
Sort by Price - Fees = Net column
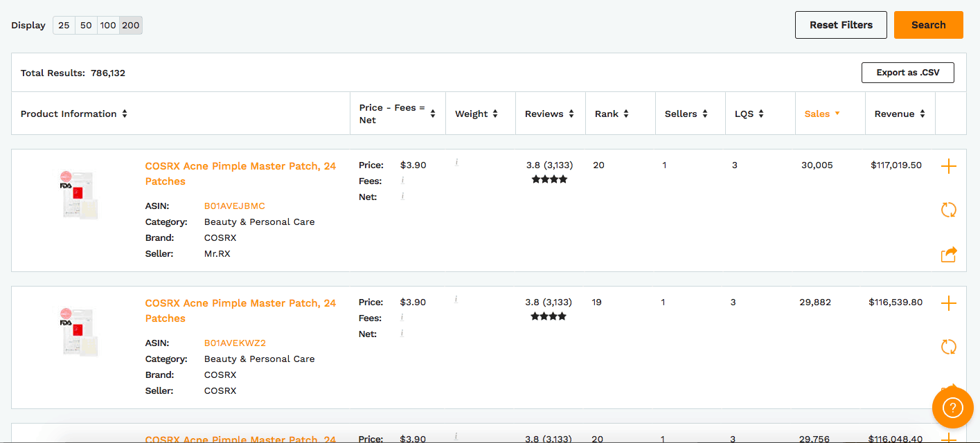click(397, 114)
